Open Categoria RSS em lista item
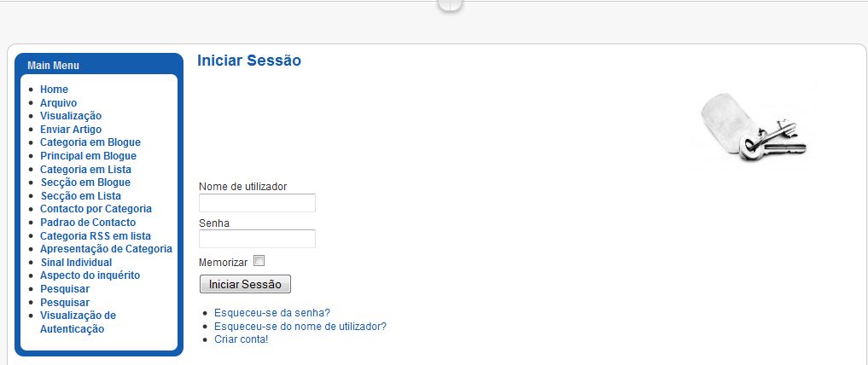Viewport: 868px width, 365px height. pyautogui.click(x=96, y=235)
